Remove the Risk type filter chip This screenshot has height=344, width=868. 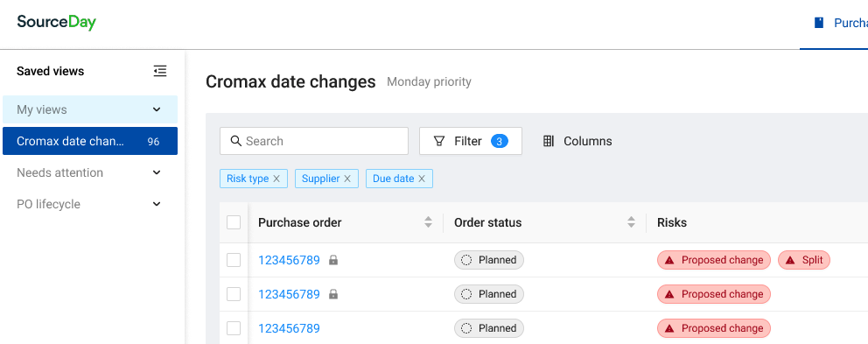276,179
